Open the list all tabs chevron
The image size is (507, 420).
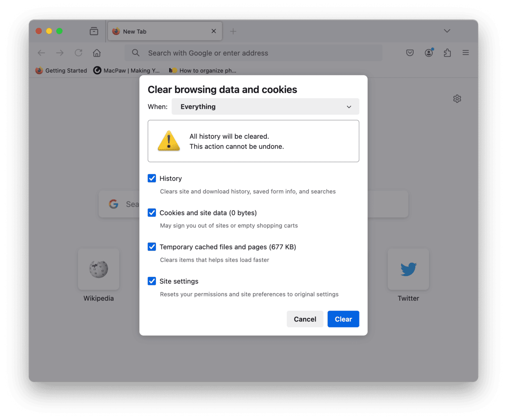[x=447, y=31]
